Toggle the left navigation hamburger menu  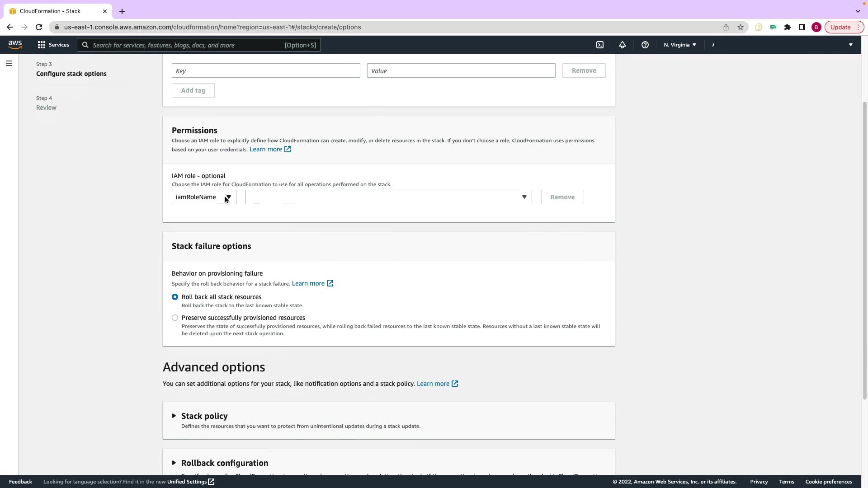click(x=9, y=63)
